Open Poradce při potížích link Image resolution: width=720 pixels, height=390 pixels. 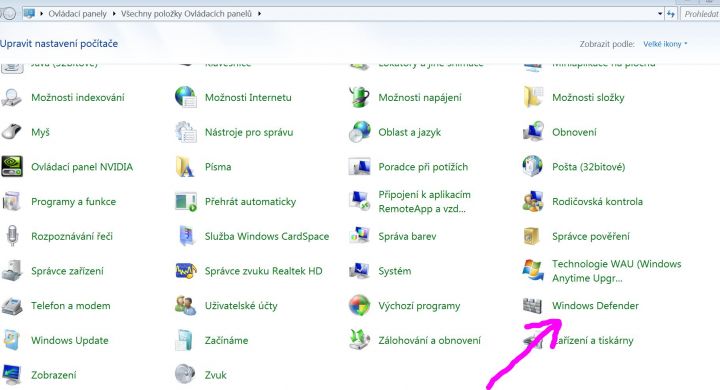coord(423,167)
